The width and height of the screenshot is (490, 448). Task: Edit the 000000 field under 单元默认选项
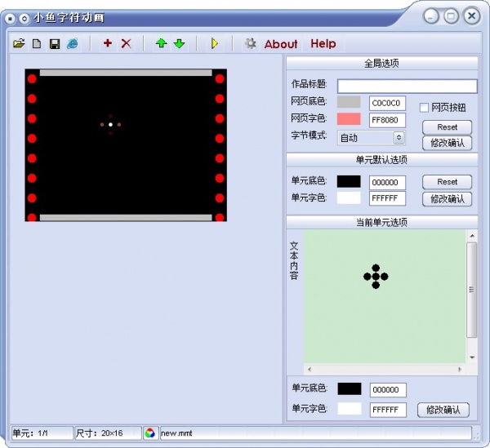(x=387, y=183)
